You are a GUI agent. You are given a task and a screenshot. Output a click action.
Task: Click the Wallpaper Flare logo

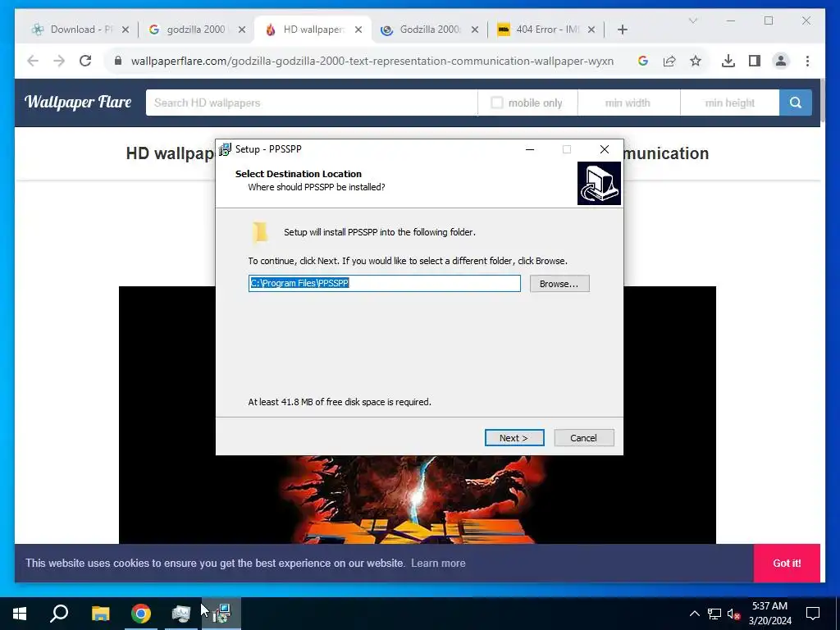(x=78, y=102)
